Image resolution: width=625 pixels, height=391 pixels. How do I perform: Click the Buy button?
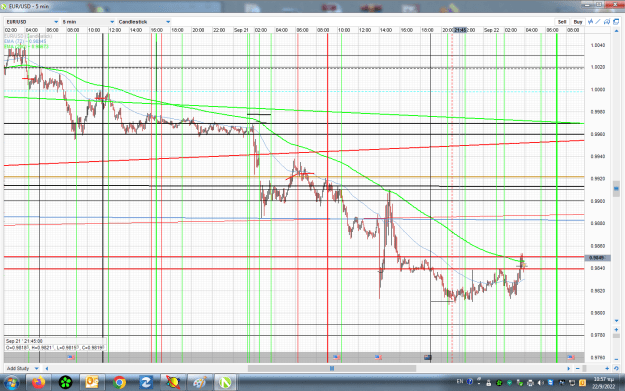(578, 22)
